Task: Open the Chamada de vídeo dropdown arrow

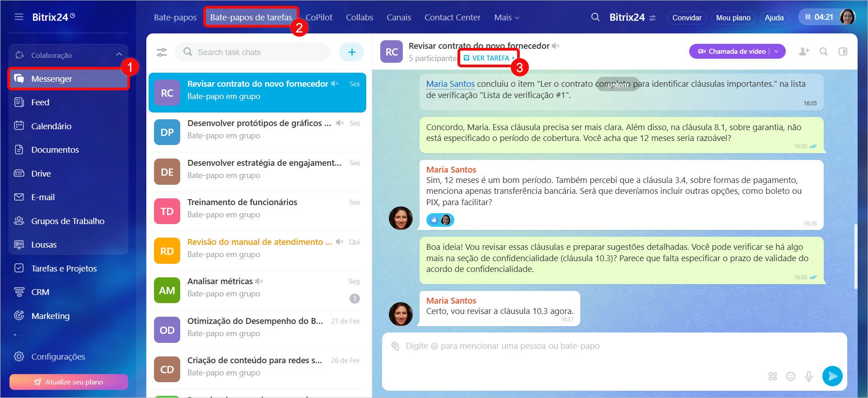Action: click(x=777, y=52)
